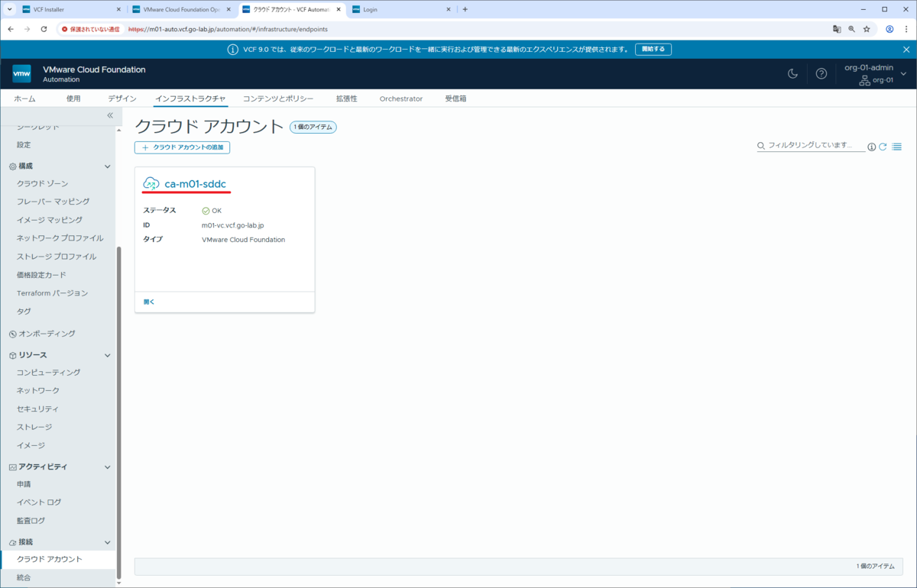Screen dimensions: 917x588
Task: Open the 使用 tab
Action: [x=73, y=99]
